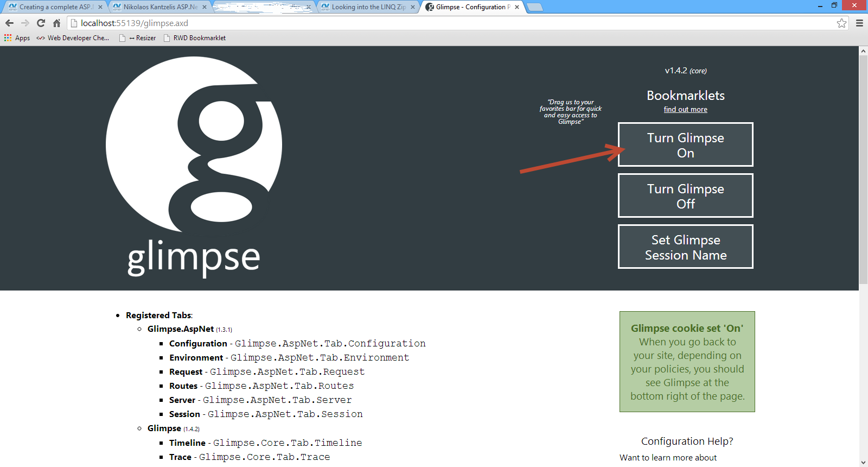
Task: Click the Request tab entry text
Action: coord(267,371)
